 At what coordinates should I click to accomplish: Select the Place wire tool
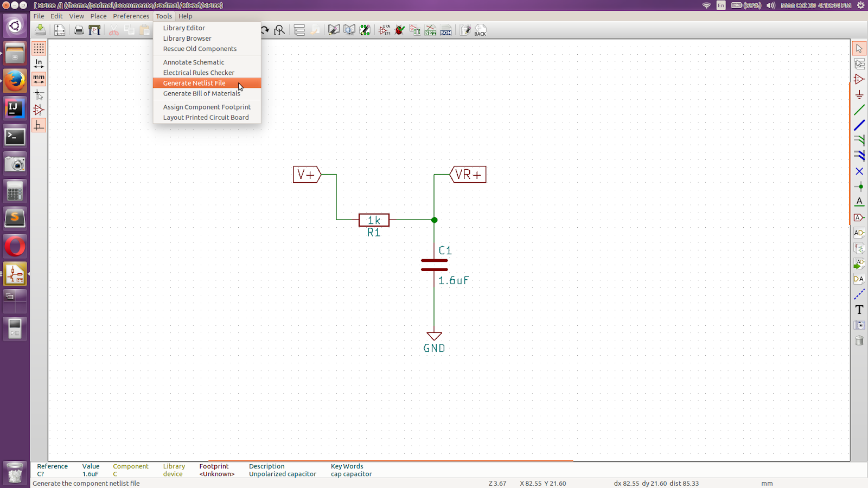point(859,110)
